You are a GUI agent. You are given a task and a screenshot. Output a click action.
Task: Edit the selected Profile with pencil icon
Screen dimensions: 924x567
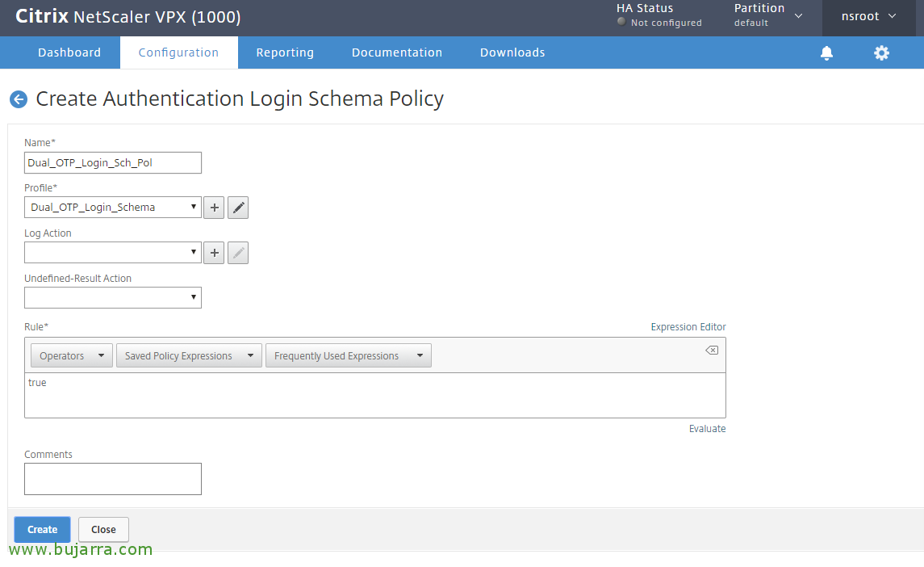pyautogui.click(x=238, y=208)
